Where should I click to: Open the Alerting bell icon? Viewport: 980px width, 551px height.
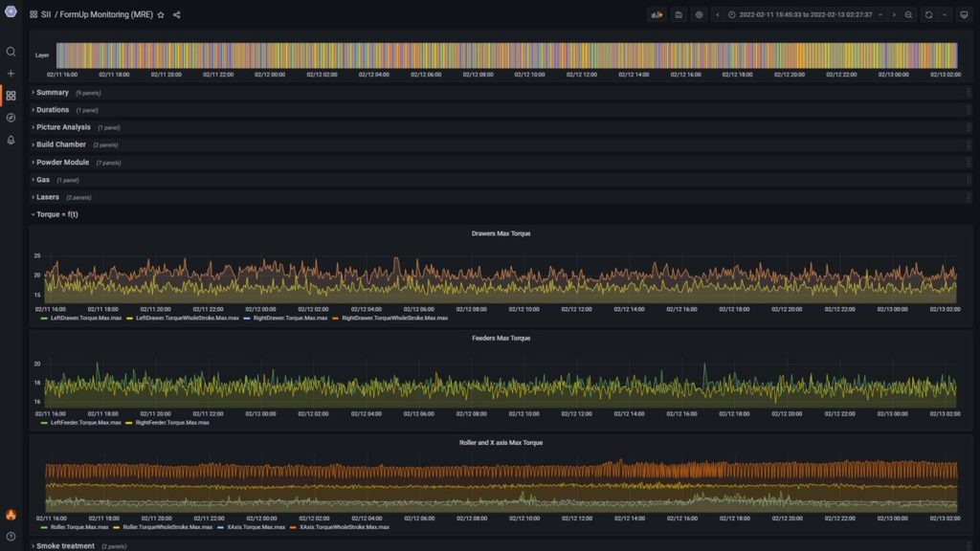click(x=11, y=140)
